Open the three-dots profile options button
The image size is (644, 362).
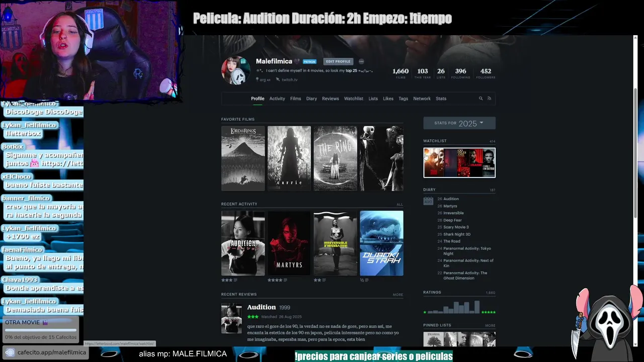point(361,61)
